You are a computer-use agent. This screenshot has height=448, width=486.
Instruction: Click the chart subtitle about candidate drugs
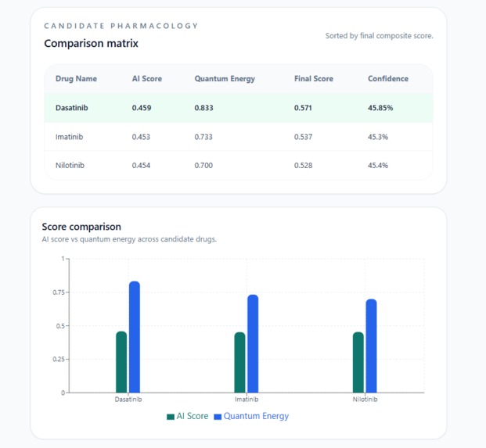[129, 239]
